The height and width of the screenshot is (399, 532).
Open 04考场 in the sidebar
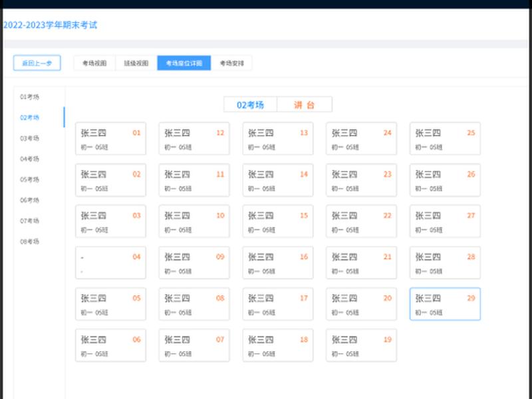point(29,159)
